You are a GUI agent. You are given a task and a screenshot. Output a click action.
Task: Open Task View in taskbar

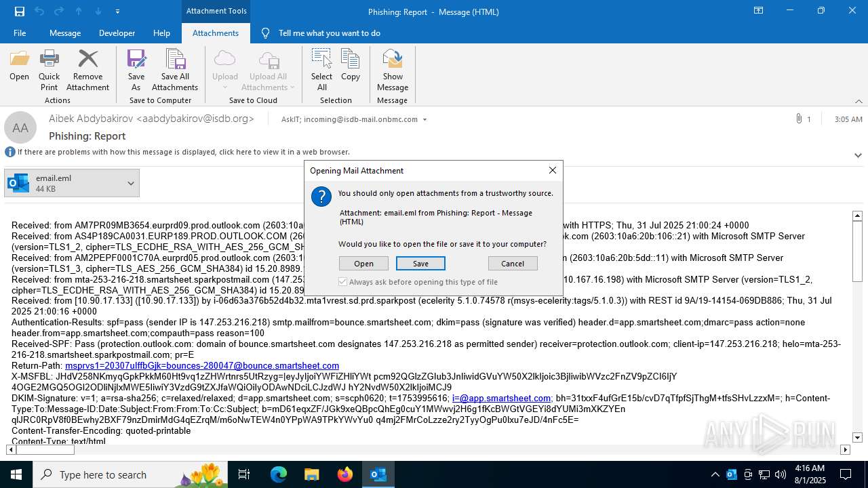(244, 474)
